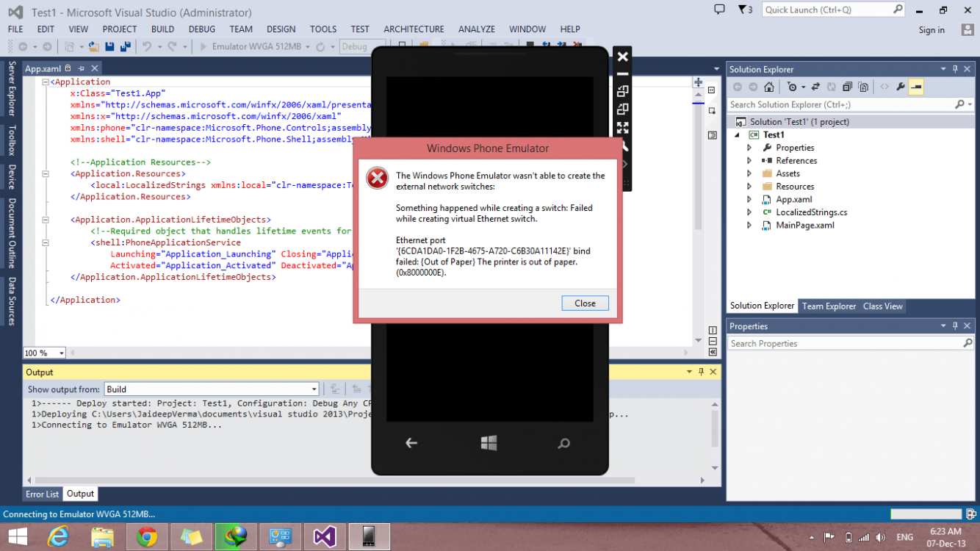The height and width of the screenshot is (551, 980).
Task: Open Google Chrome from the taskbar
Action: [147, 537]
